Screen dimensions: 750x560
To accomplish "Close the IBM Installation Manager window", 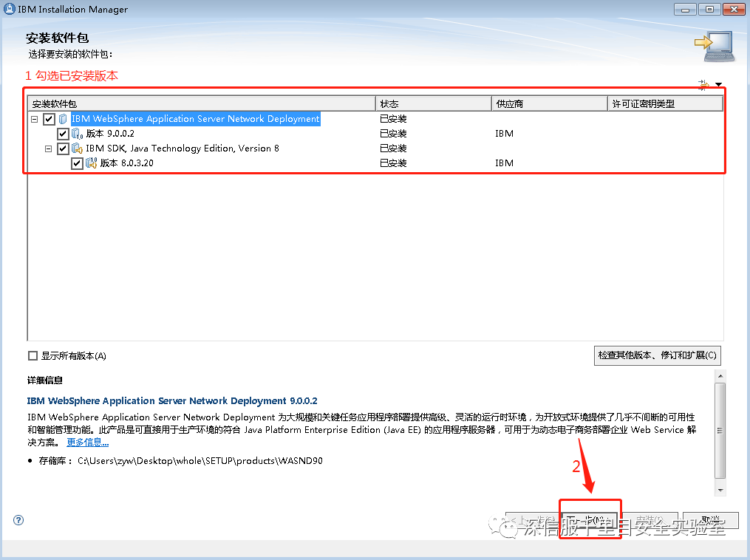I will click(734, 9).
